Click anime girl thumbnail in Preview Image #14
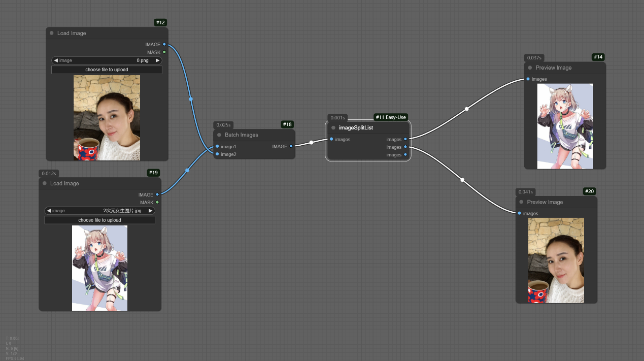The image size is (644, 361). tap(565, 126)
